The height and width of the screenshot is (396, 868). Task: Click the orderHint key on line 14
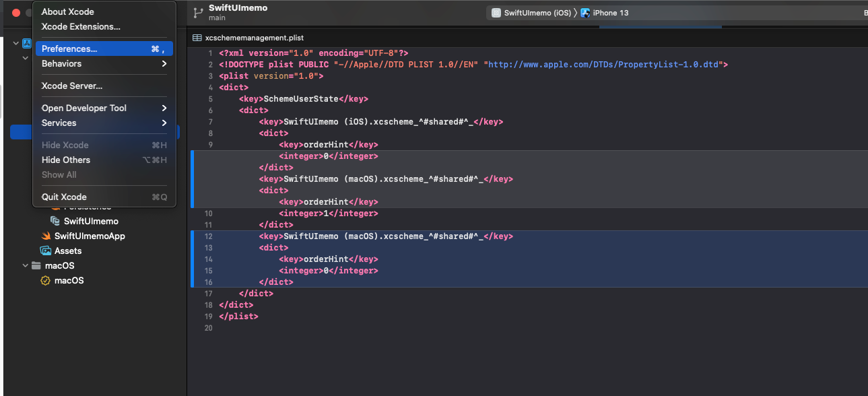(x=329, y=259)
